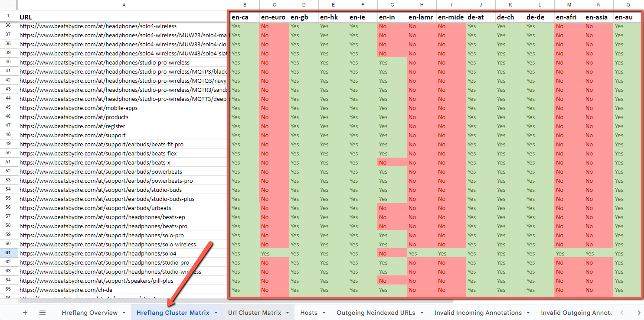Select the /at/support/headphones/beats-ep URL cell
Viewport: 644px width, 320px height.
pos(124,217)
